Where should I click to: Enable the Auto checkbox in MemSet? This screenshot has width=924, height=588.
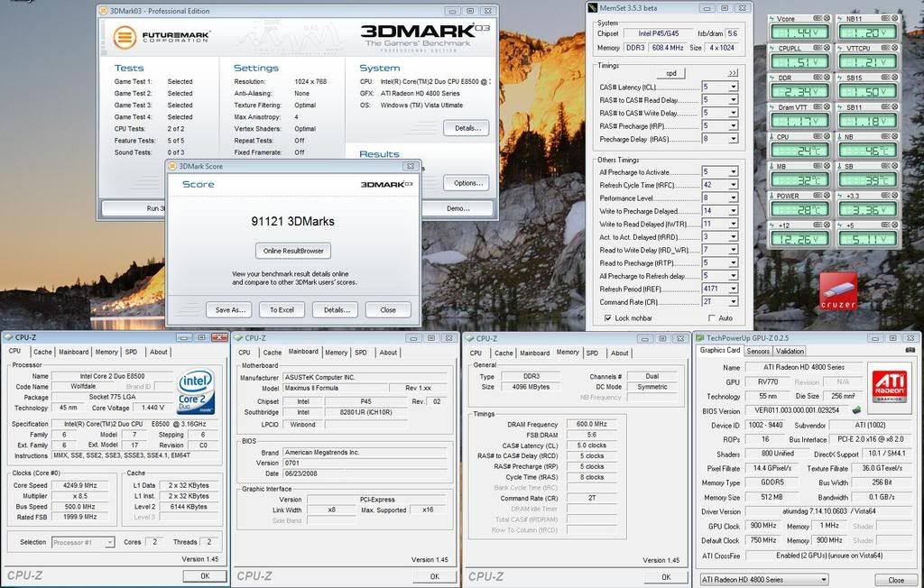coord(712,318)
